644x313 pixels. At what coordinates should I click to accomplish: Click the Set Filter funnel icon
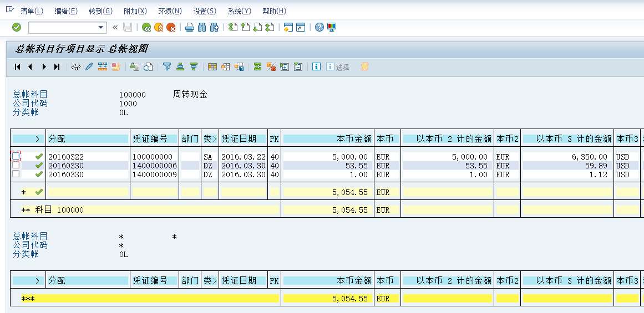tap(167, 67)
